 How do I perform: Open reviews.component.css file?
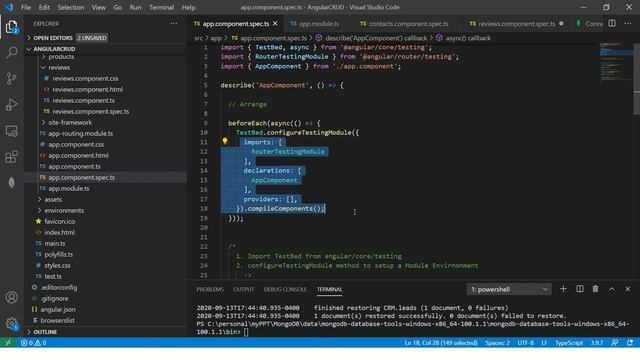pyautogui.click(x=85, y=78)
